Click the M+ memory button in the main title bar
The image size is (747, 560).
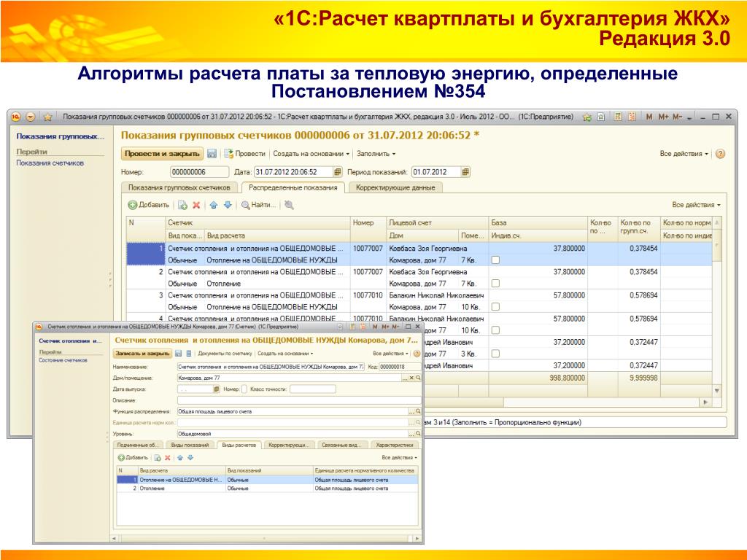tap(664, 117)
